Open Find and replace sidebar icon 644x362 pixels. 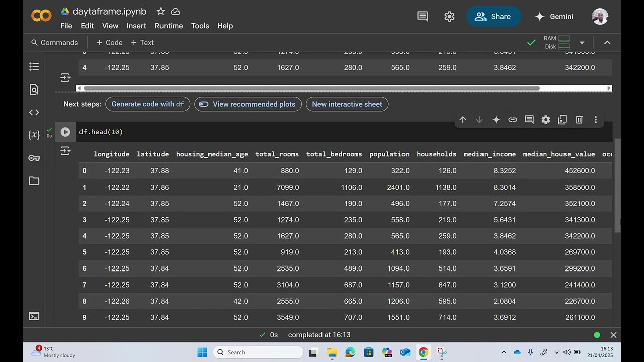[x=34, y=89]
